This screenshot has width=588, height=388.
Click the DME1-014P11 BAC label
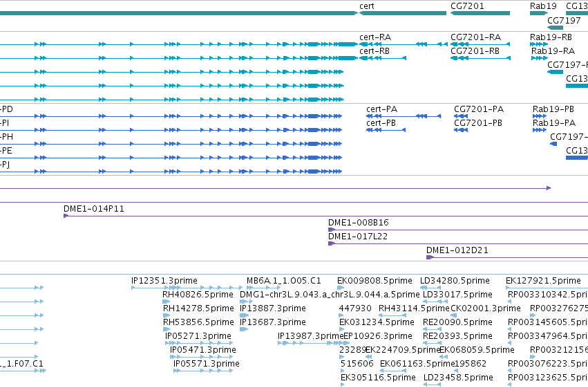[x=94, y=209]
